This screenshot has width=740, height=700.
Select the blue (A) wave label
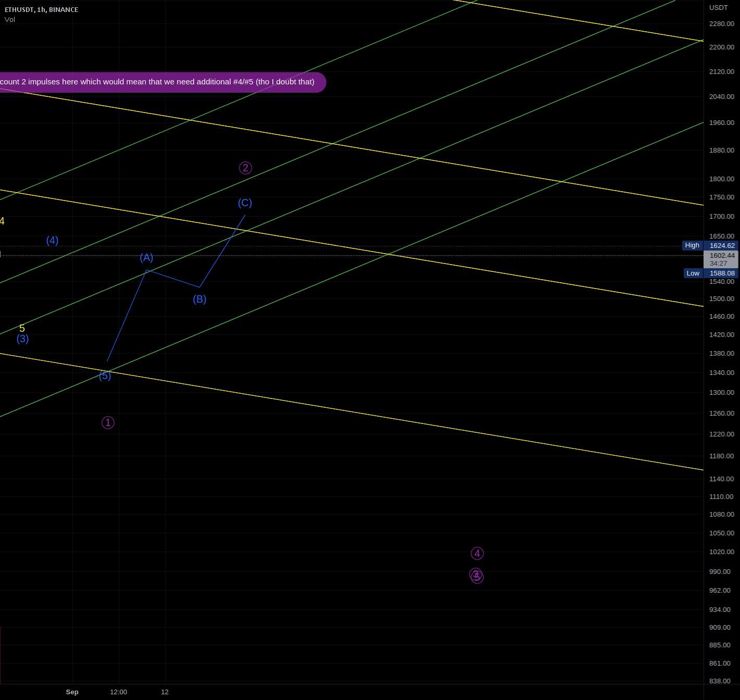pyautogui.click(x=146, y=257)
